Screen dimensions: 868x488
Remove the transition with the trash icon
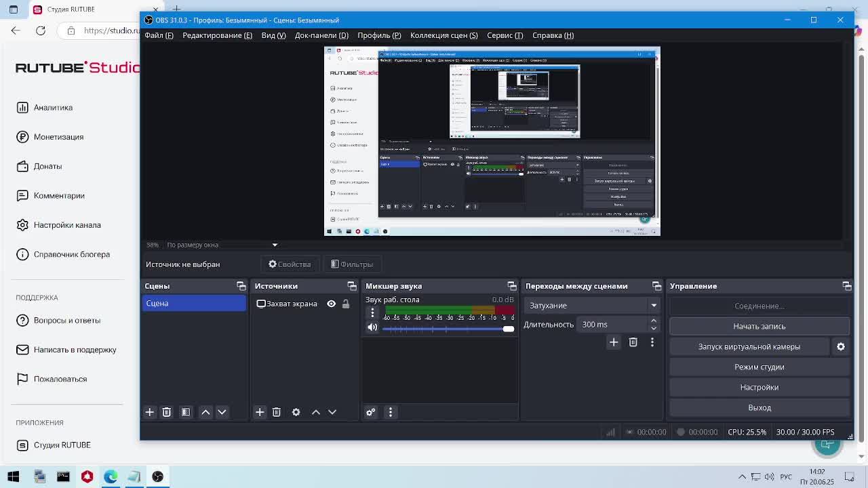click(633, 342)
